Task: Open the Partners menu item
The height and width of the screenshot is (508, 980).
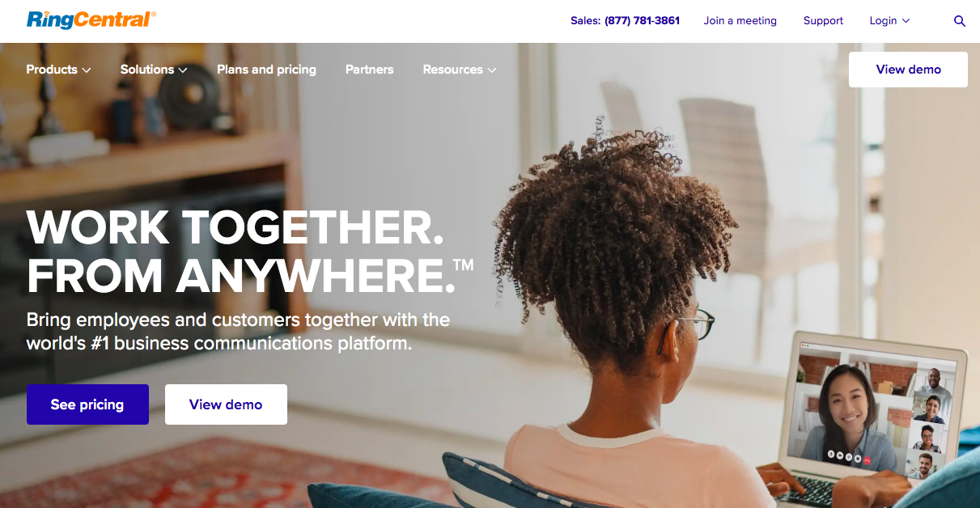Action: (x=369, y=70)
